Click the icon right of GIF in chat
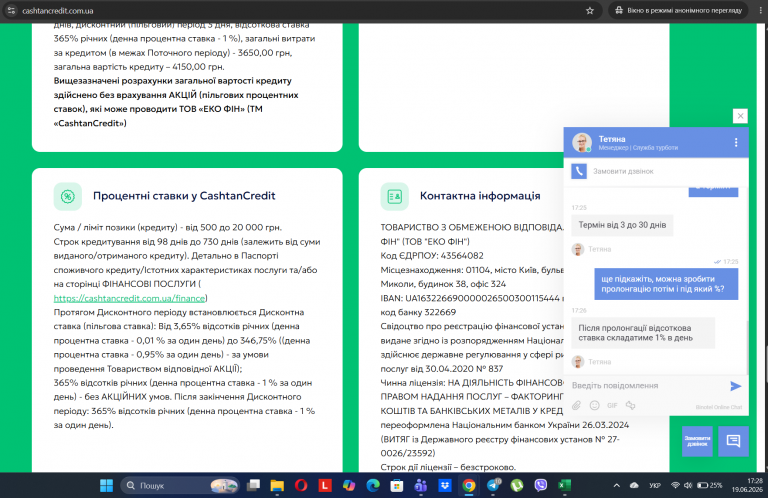 point(630,405)
